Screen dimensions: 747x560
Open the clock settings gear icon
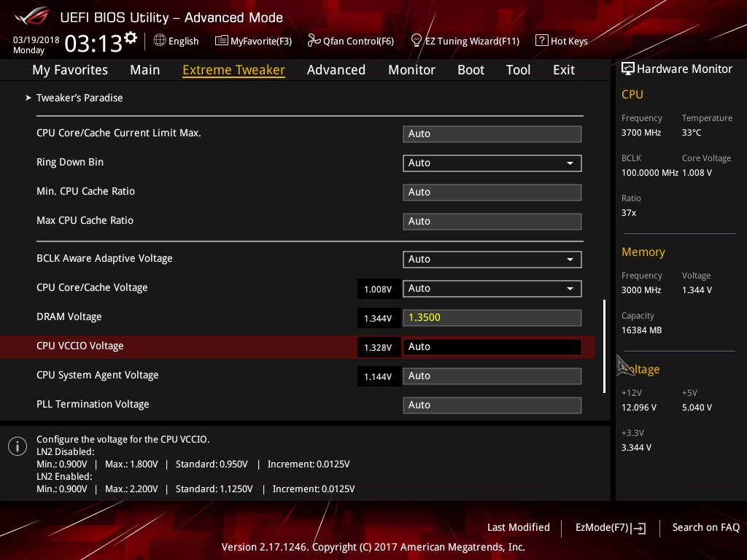(x=131, y=38)
